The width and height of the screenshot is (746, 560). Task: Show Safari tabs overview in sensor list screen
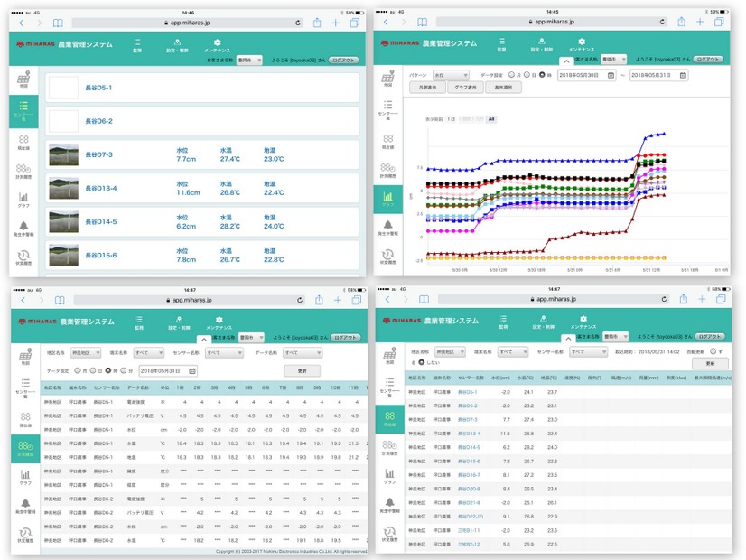354,23
